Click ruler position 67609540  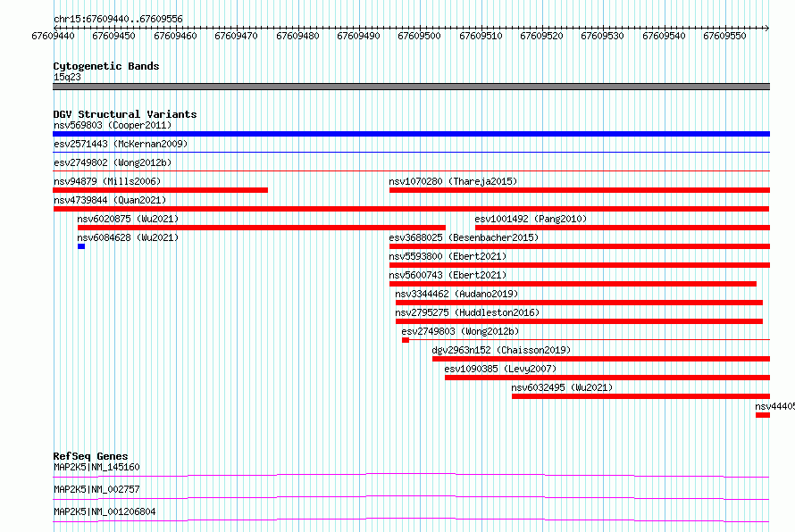(x=664, y=36)
